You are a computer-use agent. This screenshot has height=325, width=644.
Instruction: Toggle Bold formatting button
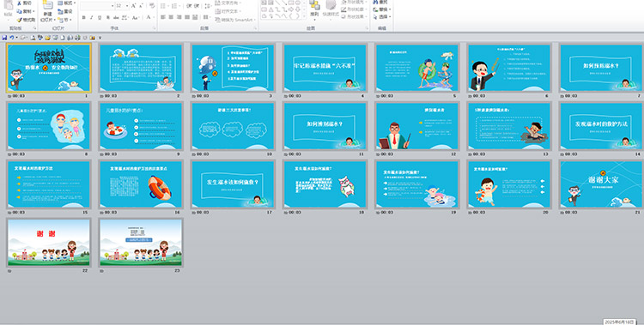[84, 17]
